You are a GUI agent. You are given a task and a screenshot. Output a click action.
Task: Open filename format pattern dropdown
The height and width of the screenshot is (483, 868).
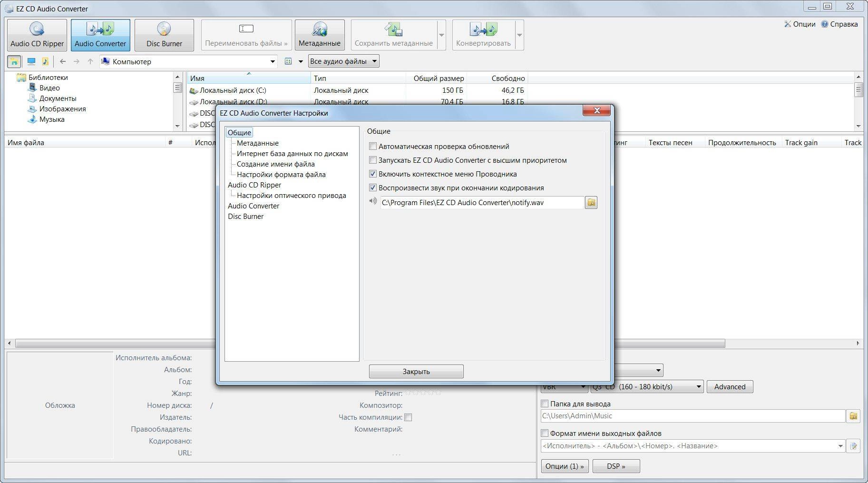pos(841,446)
